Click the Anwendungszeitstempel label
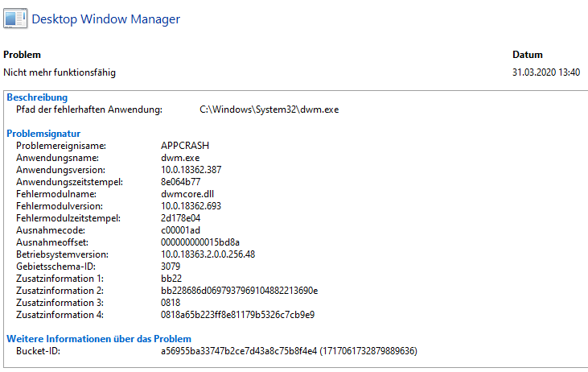Screen dimensions: 588x372 click(x=69, y=182)
